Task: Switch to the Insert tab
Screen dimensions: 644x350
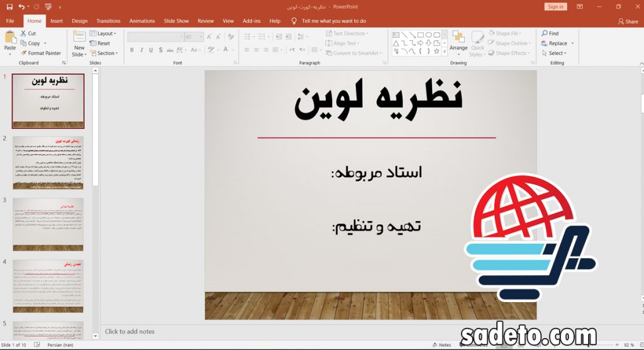Action: click(57, 21)
